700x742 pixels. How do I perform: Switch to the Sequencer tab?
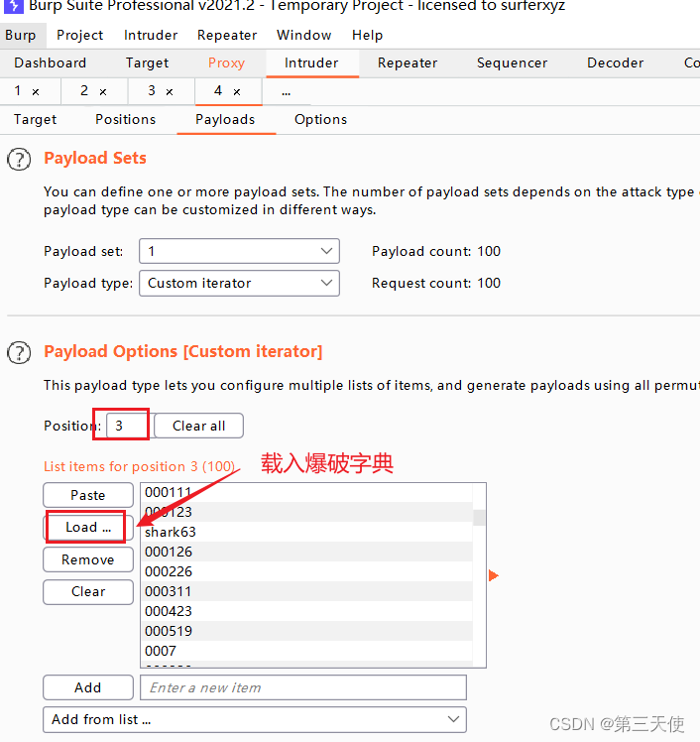(x=513, y=62)
